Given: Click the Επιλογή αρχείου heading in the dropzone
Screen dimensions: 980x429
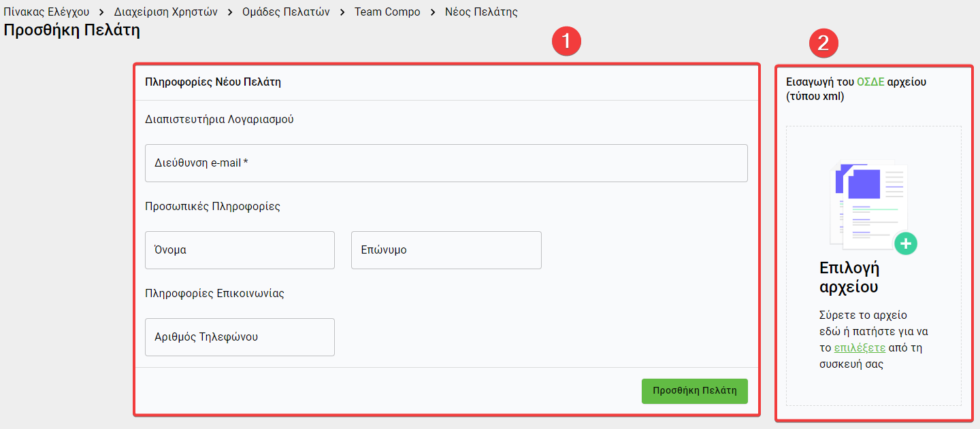Looking at the screenshot, I should coord(849,277).
